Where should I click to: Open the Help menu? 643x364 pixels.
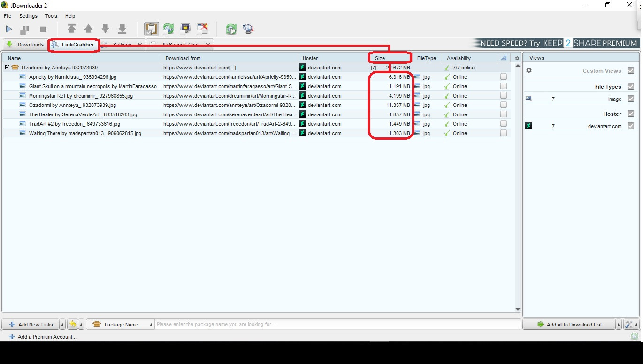pyautogui.click(x=70, y=16)
